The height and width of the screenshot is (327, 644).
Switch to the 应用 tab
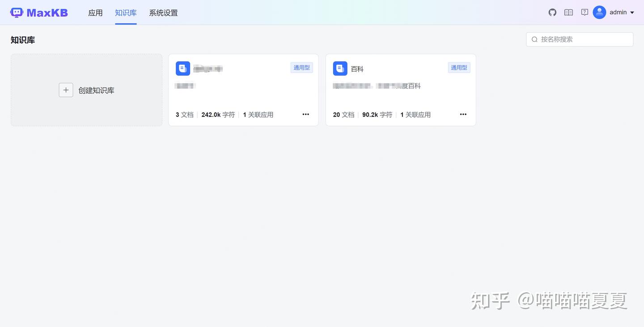[x=95, y=13]
